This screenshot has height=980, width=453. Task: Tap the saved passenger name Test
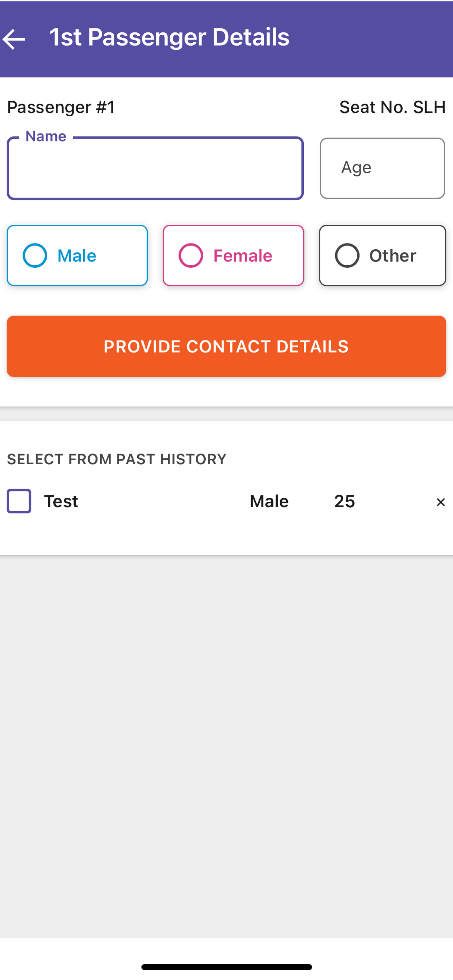[61, 501]
